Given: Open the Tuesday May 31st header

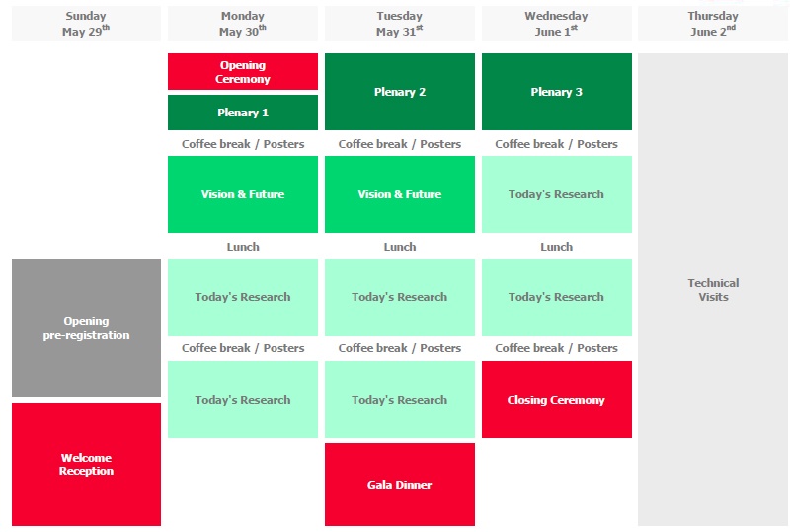Looking at the screenshot, I should (399, 24).
